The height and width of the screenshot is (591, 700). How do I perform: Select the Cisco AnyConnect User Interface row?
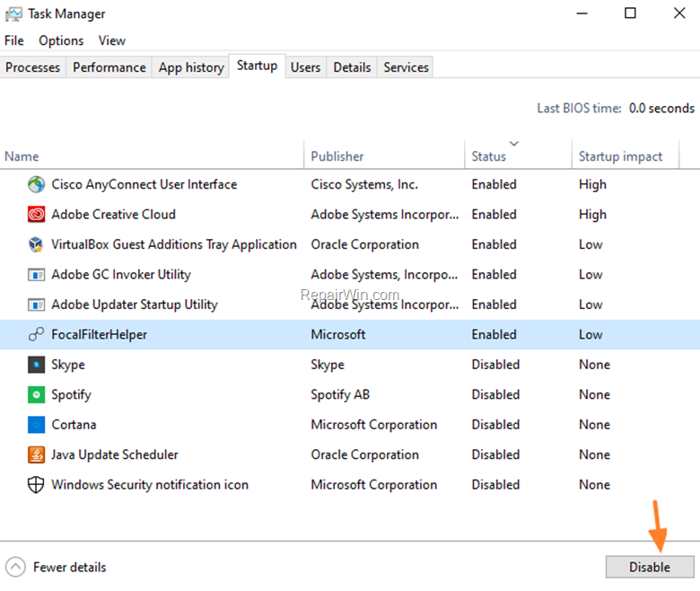click(350, 184)
